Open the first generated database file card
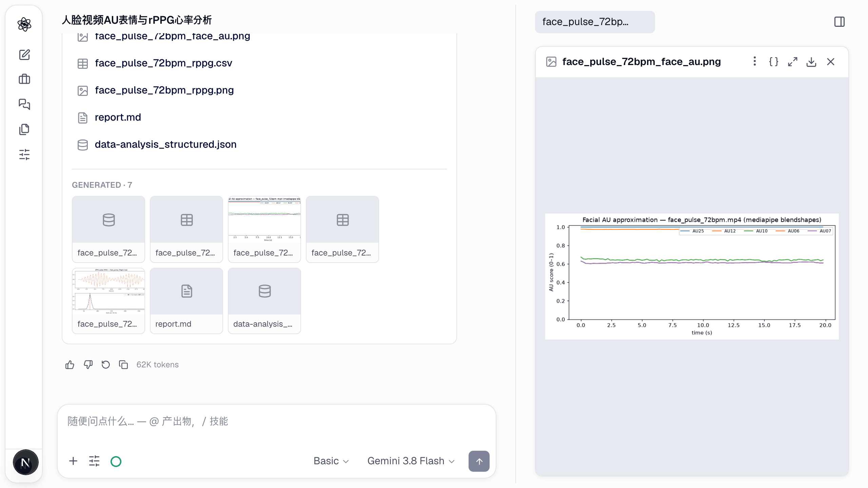The width and height of the screenshot is (868, 488). (108, 229)
